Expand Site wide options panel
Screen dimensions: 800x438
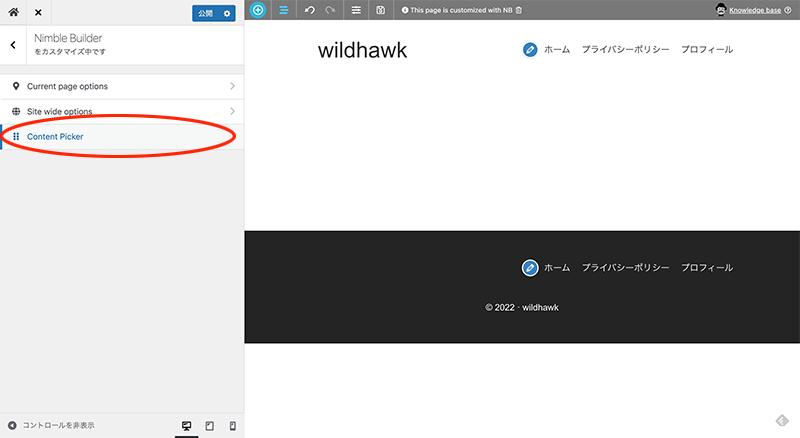point(122,111)
